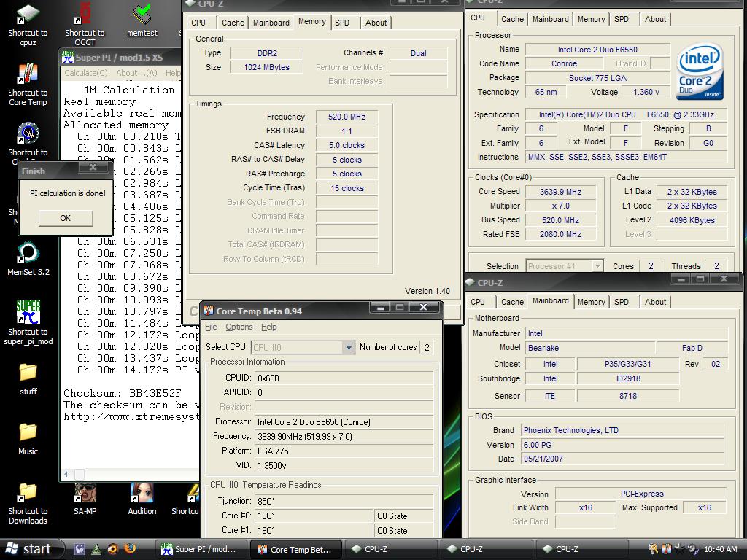Click the memory Size 1024 MBytes value
Viewport: 747px width, 560px height.
pos(266,67)
